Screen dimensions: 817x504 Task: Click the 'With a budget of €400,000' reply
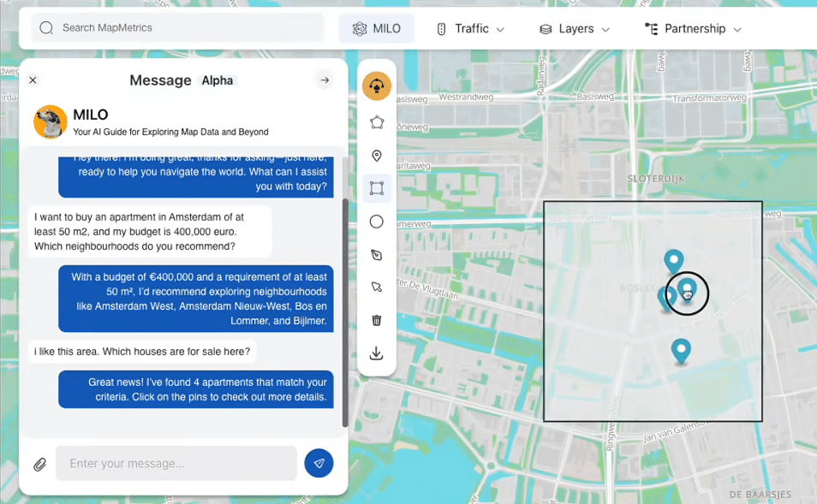point(196,299)
